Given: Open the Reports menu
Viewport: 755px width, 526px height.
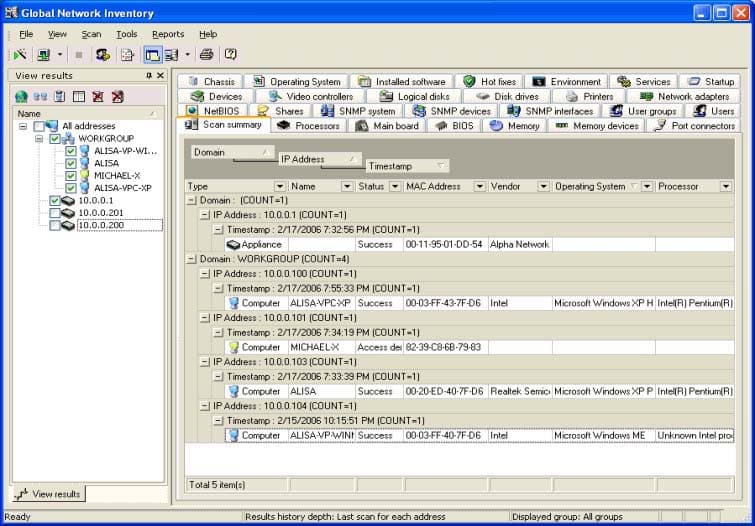Looking at the screenshot, I should (168, 34).
